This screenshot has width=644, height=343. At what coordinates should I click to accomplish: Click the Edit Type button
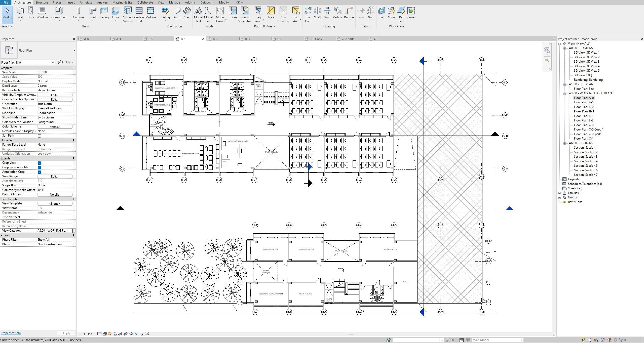pos(66,62)
